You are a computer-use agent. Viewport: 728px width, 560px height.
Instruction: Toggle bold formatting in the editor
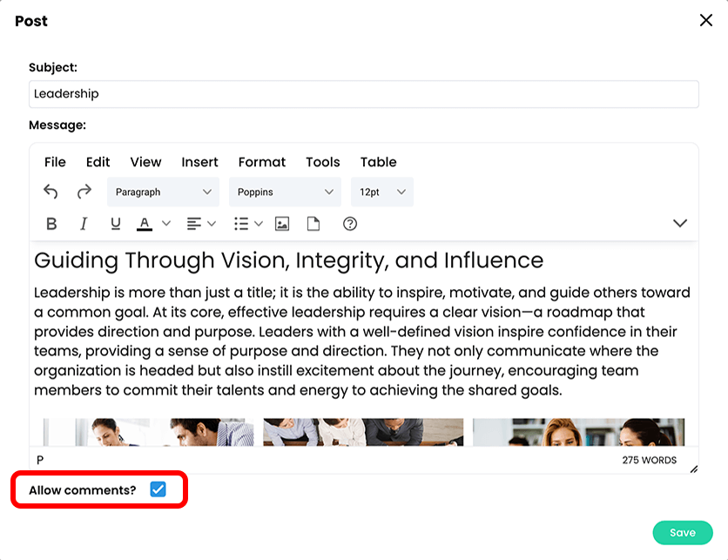click(x=51, y=224)
